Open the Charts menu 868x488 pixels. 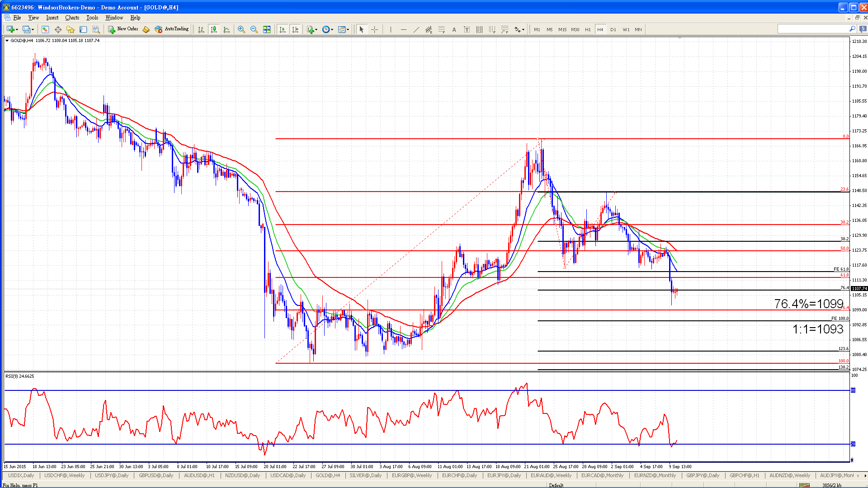tap(72, 18)
